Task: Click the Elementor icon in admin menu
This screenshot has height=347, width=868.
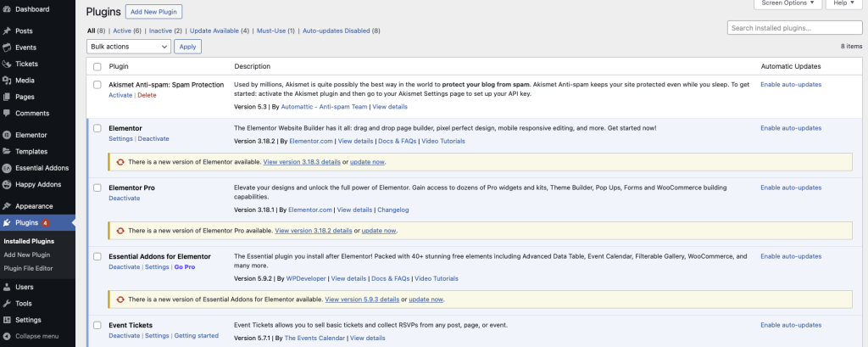Action: point(7,135)
